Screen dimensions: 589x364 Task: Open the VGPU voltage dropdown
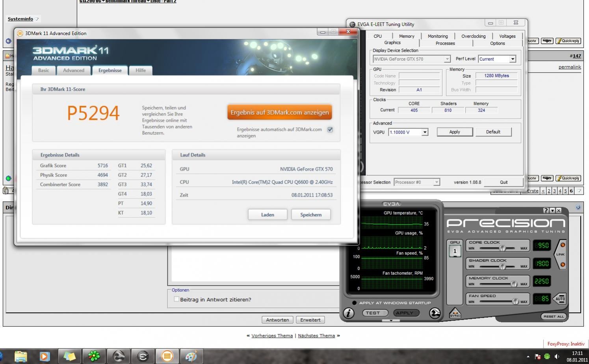[x=425, y=132]
